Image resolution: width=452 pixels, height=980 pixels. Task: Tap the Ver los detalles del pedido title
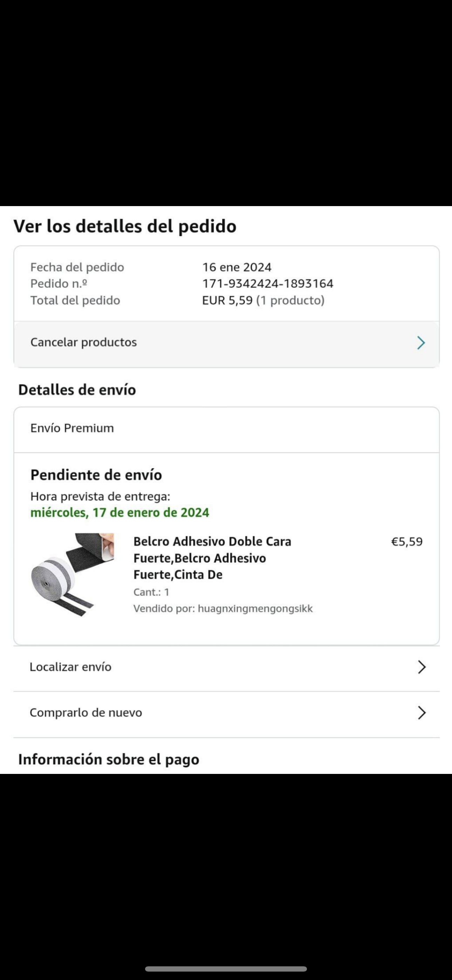click(x=125, y=226)
